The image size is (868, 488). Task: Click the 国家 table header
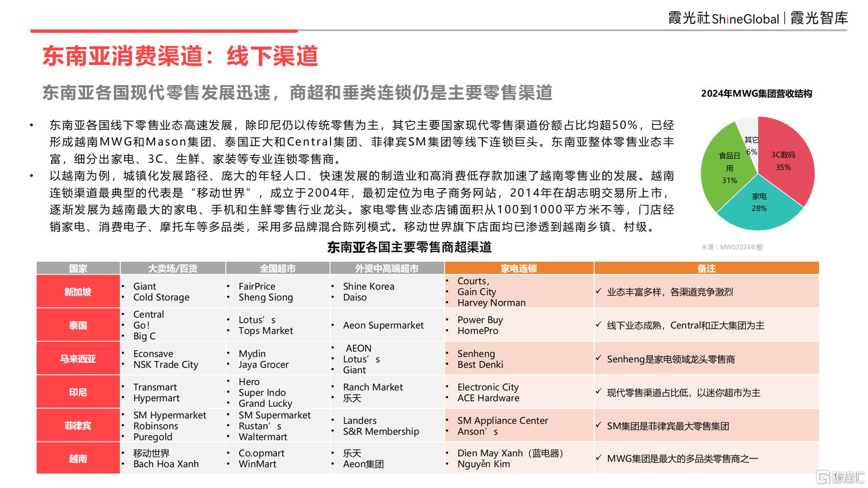pyautogui.click(x=78, y=267)
